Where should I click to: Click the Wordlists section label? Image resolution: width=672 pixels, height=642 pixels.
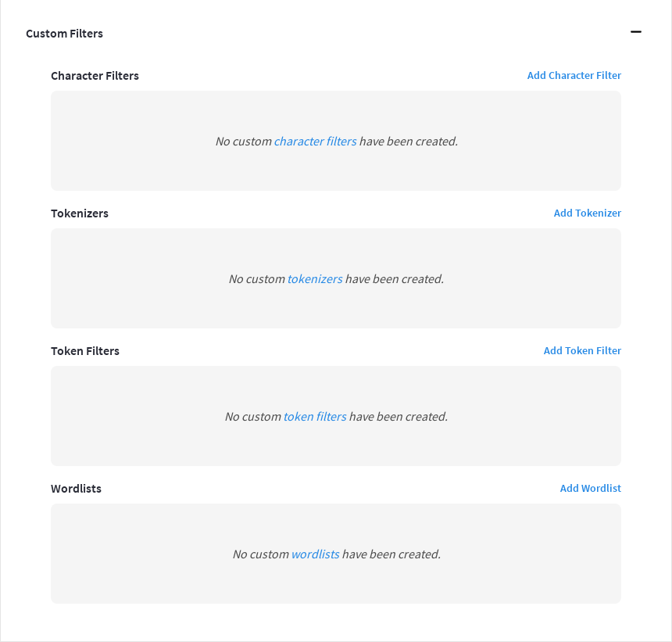[x=76, y=488]
